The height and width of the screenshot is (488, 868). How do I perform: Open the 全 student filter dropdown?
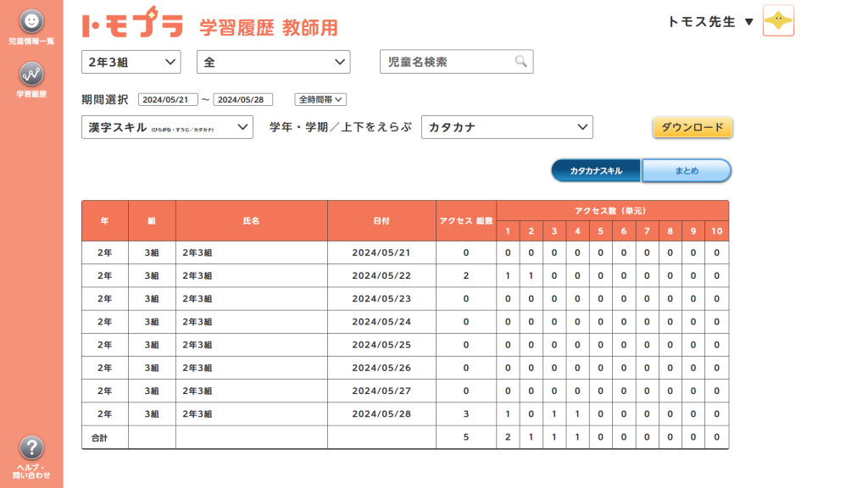274,62
